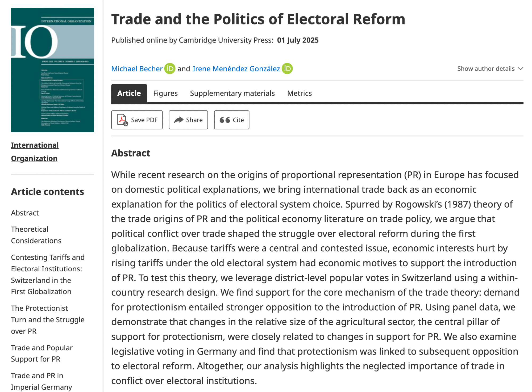Switch to the Figures tab
532x392 pixels.
[x=165, y=93]
